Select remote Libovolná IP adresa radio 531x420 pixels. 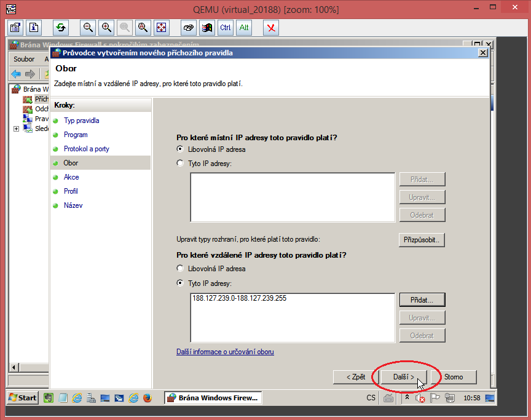[x=180, y=268]
